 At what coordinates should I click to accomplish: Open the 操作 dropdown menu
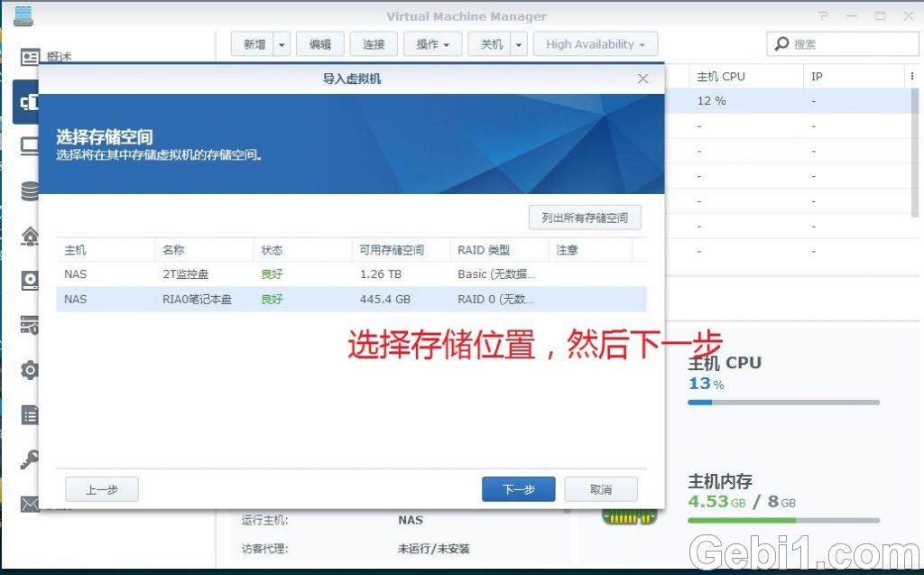pyautogui.click(x=432, y=43)
